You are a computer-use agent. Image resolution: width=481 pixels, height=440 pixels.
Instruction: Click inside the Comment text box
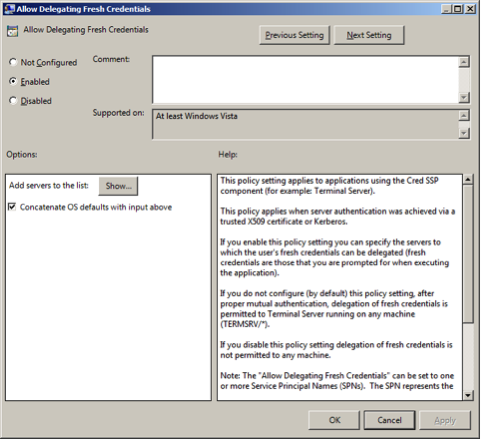305,80
